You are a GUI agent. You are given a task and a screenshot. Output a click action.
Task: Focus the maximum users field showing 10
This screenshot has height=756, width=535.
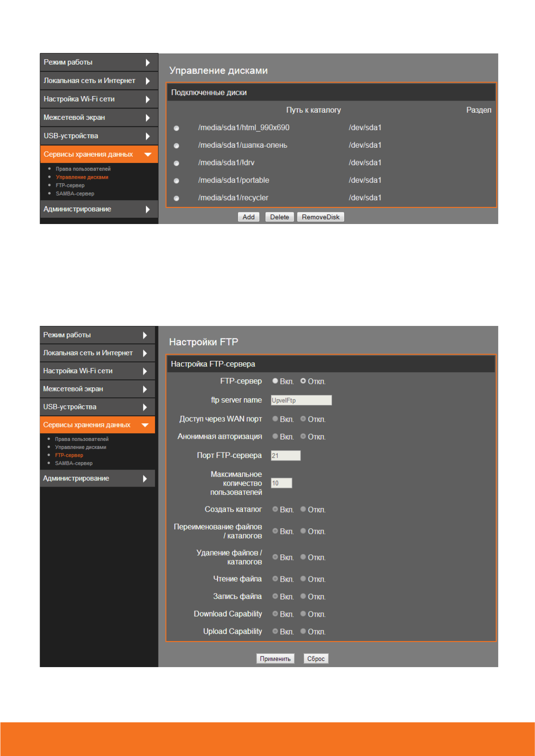[281, 483]
